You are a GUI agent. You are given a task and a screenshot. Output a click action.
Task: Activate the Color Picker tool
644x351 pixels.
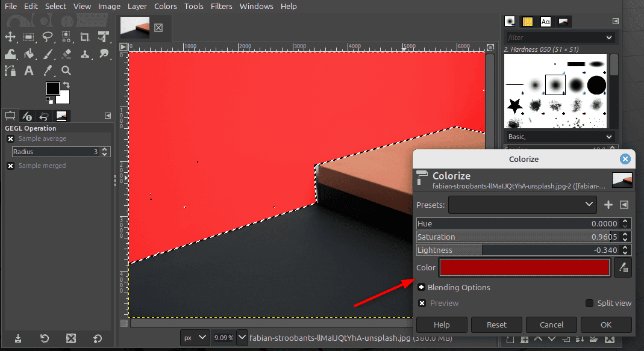point(47,71)
